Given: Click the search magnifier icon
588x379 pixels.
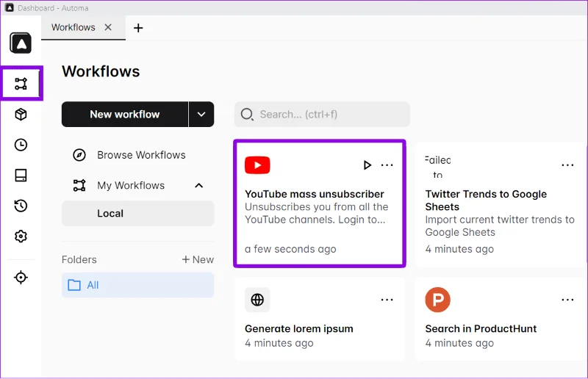Looking at the screenshot, I should pos(247,115).
